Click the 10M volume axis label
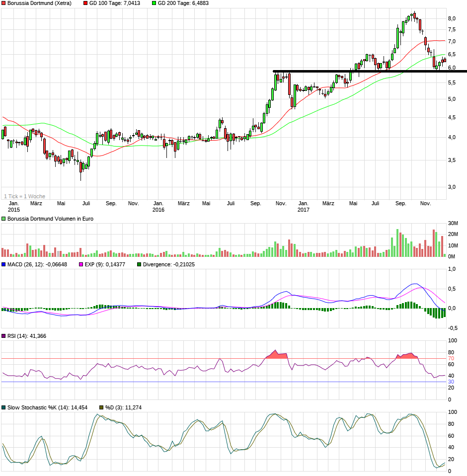Screen dimensions: 467x476 [x=453, y=245]
